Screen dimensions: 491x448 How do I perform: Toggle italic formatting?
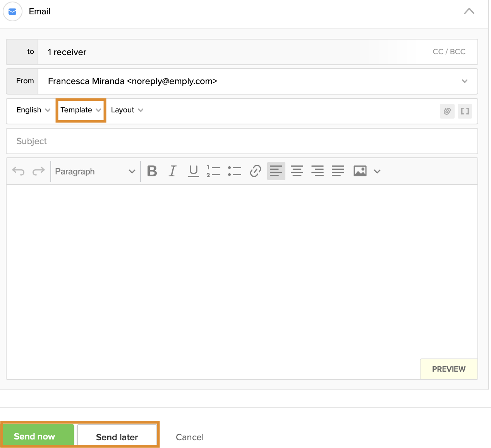[172, 171]
